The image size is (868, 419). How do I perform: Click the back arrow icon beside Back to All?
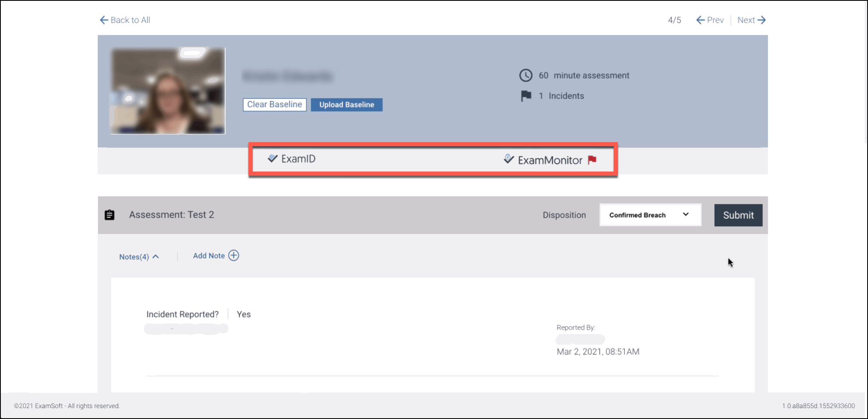104,20
